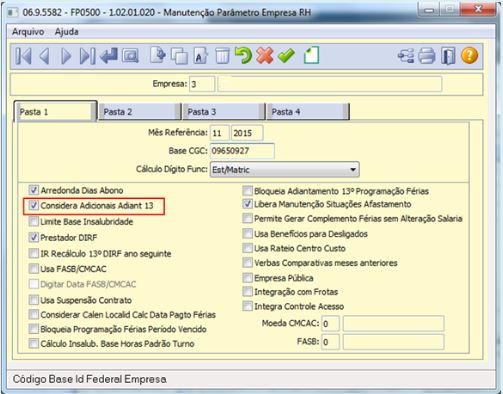
Task: Go to the first record icon
Action: click(24, 56)
